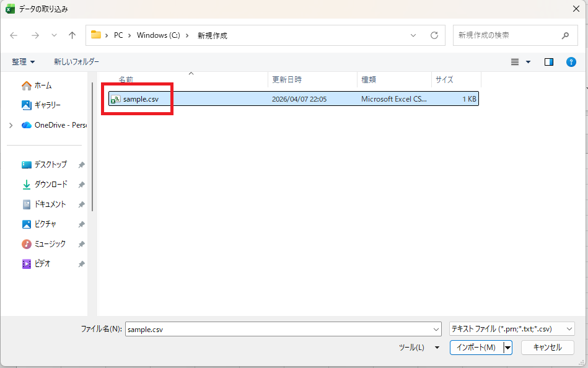
Task: Open the ミュージック folder
Action: pyautogui.click(x=47, y=243)
